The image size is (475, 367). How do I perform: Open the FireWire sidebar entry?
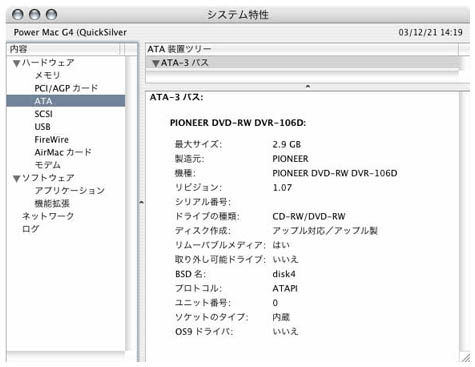52,139
